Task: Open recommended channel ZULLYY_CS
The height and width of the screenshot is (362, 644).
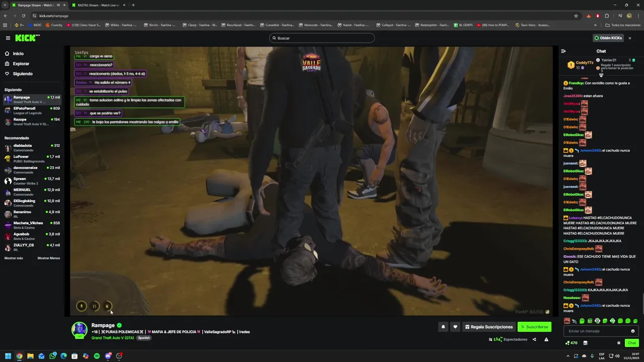Action: click(32, 247)
